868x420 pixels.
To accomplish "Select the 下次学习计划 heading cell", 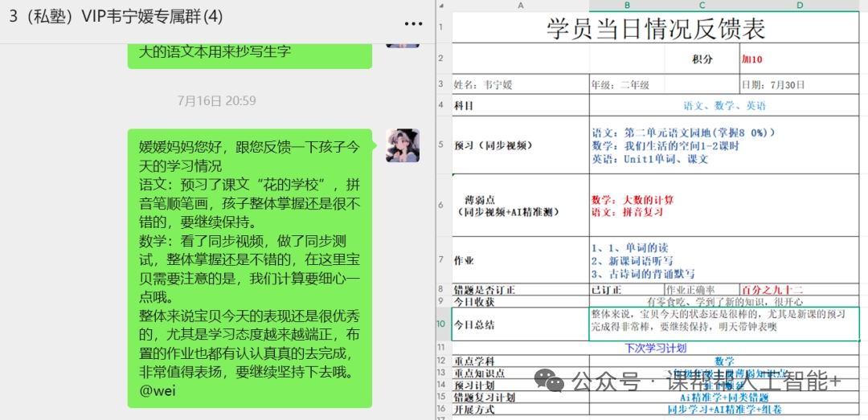I will point(655,349).
